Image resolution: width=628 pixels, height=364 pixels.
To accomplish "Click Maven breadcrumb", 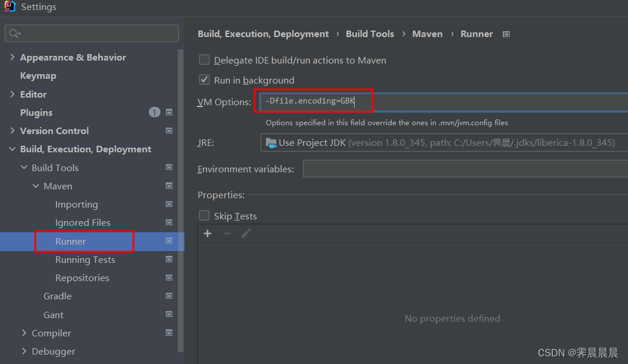I will pos(427,34).
